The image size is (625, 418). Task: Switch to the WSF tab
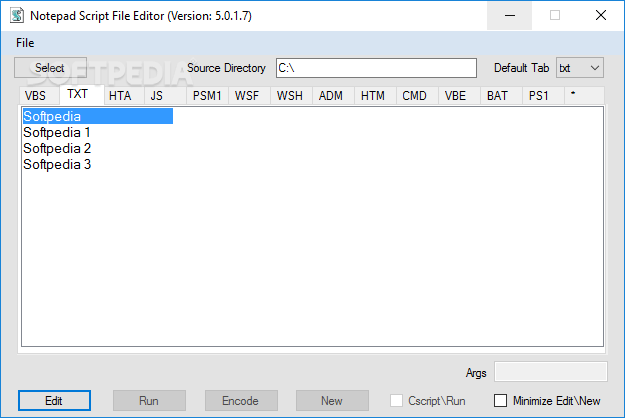point(249,96)
